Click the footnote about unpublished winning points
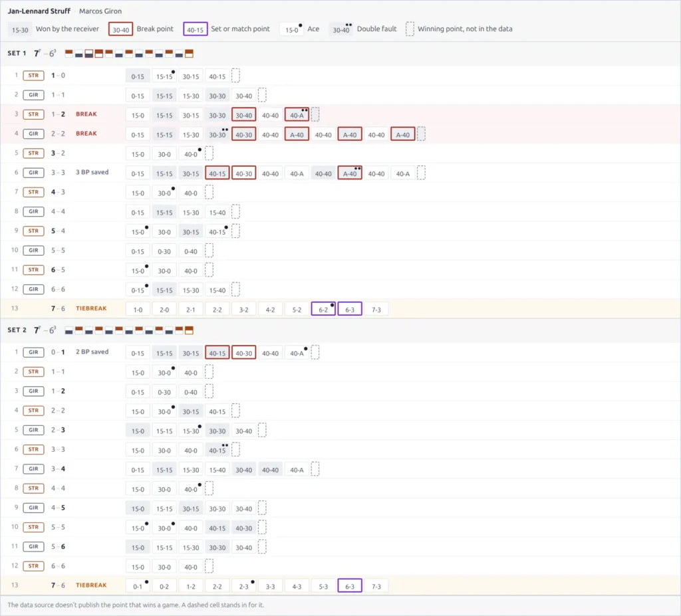The height and width of the screenshot is (616, 681). click(x=136, y=605)
